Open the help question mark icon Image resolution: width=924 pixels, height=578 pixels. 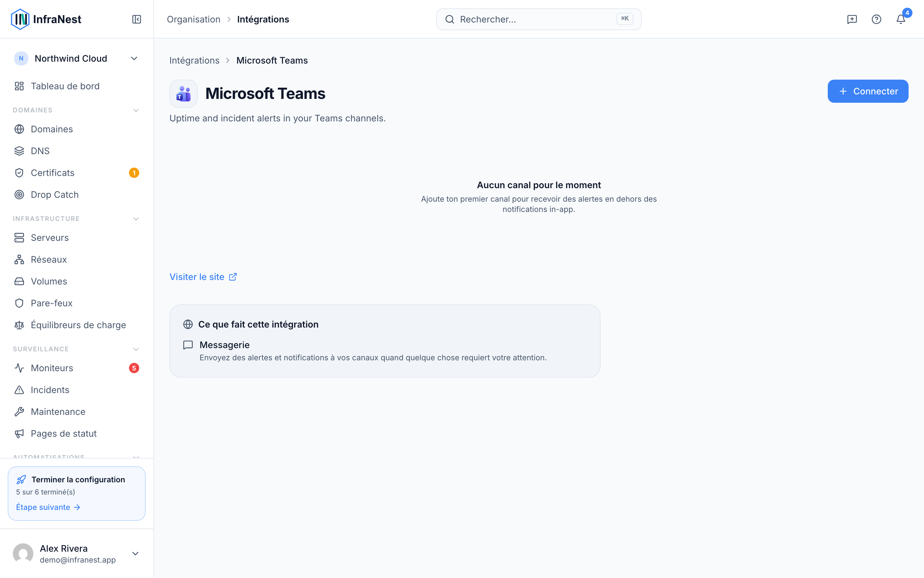tap(876, 19)
